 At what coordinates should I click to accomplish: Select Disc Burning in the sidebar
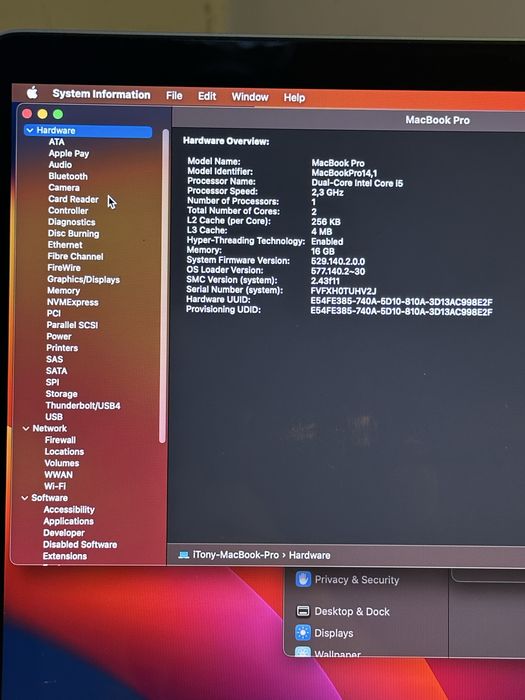pos(73,233)
